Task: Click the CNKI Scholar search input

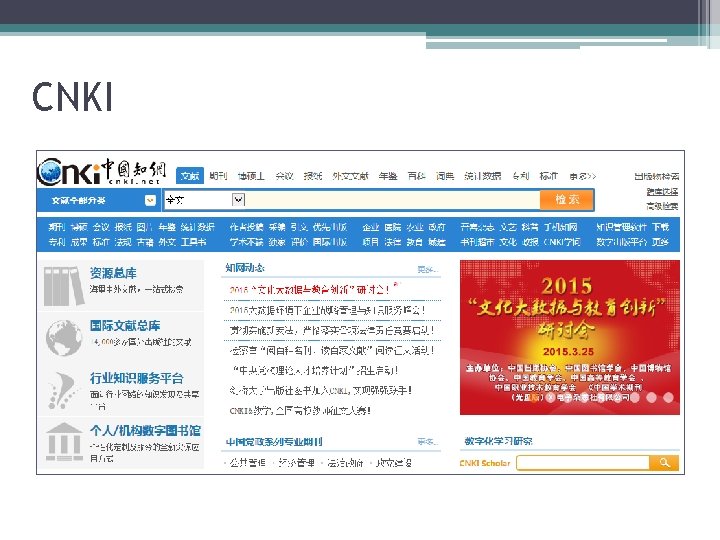Action: [x=583, y=463]
